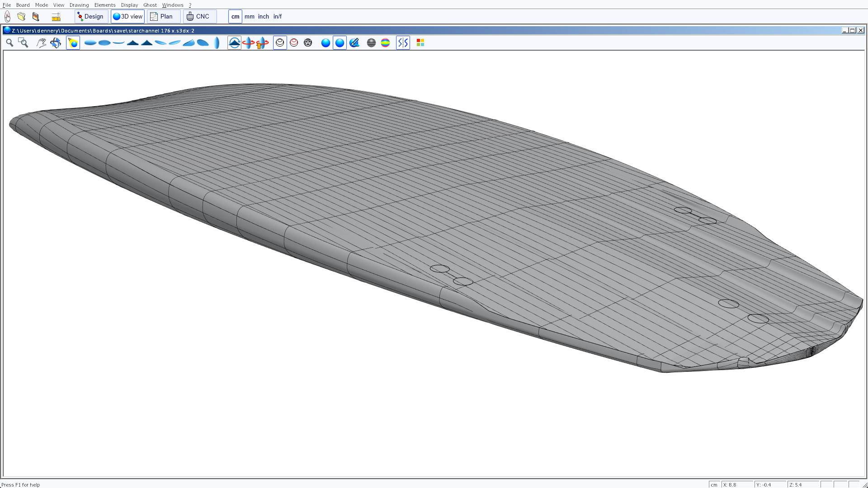868x488 pixels.
Task: Switch to Design mode
Action: pos(90,16)
